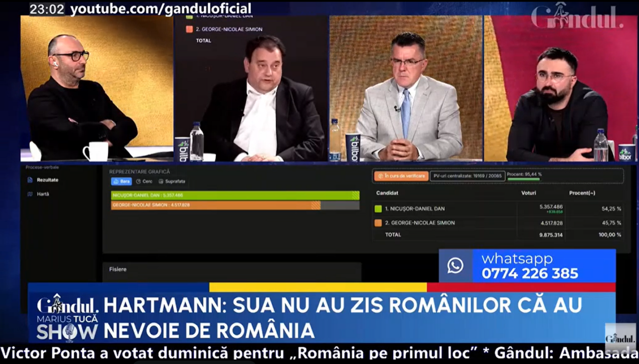The image size is (639, 364).
Task: Click the video feed of man in gray suit
Action: (x=406, y=88)
